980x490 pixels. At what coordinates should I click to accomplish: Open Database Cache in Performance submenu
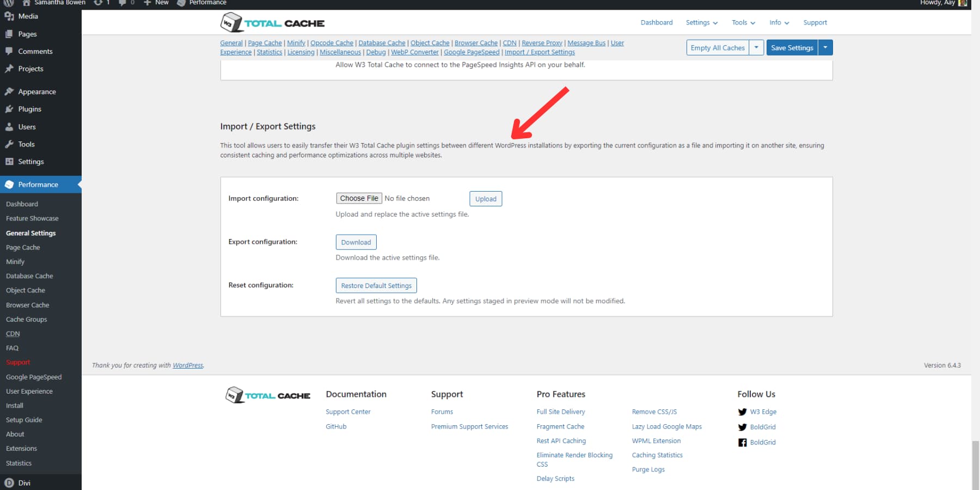tap(29, 275)
